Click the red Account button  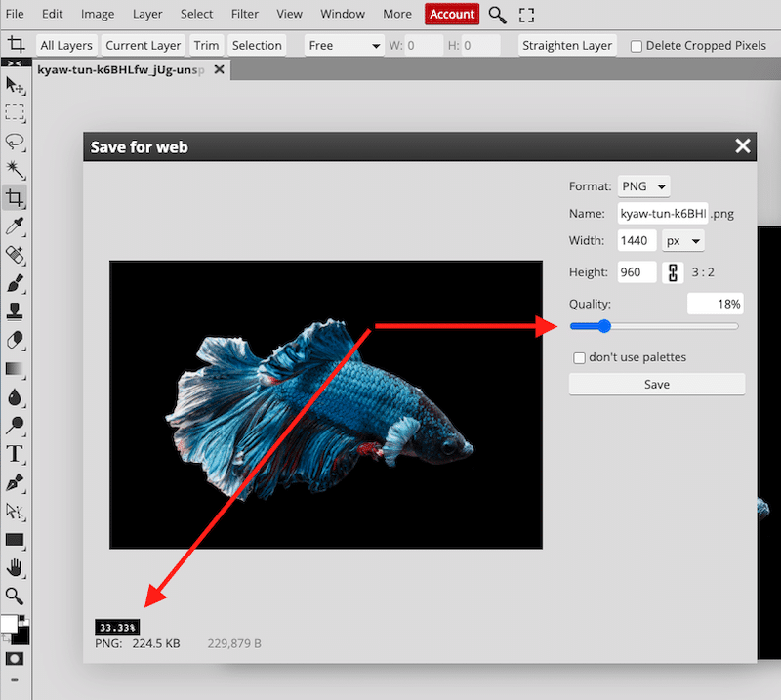click(x=452, y=14)
